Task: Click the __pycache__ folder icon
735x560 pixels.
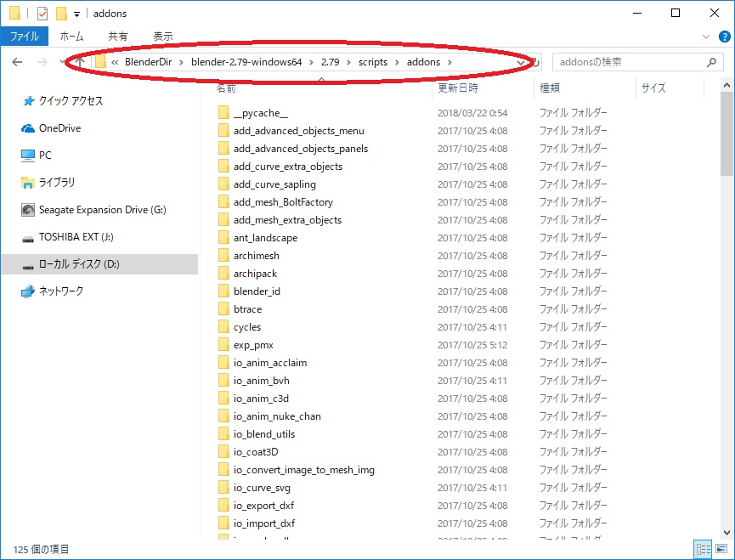Action: (223, 112)
